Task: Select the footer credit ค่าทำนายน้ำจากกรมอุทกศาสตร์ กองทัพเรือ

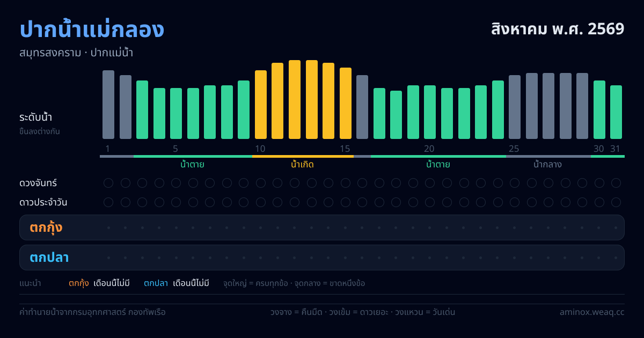Action: pyautogui.click(x=92, y=312)
